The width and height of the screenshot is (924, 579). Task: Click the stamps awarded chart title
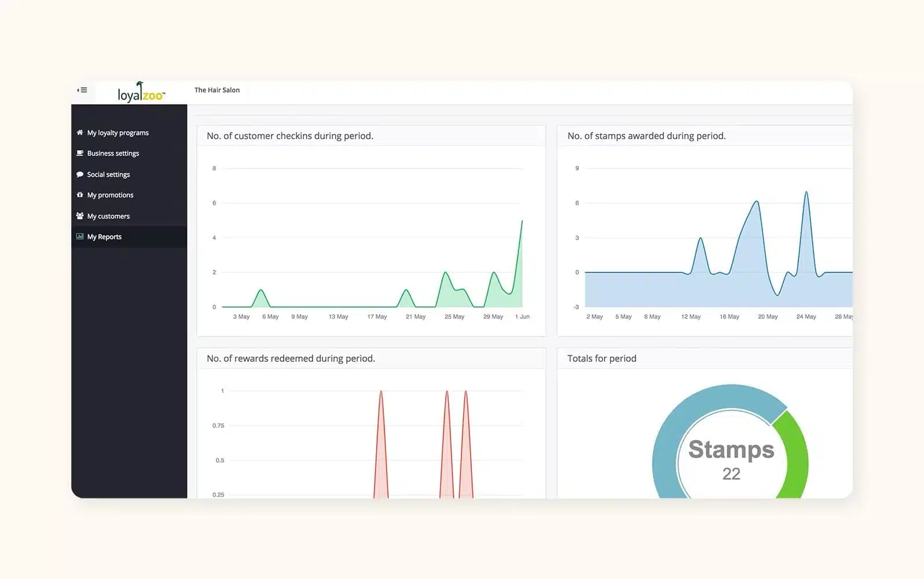[647, 136]
